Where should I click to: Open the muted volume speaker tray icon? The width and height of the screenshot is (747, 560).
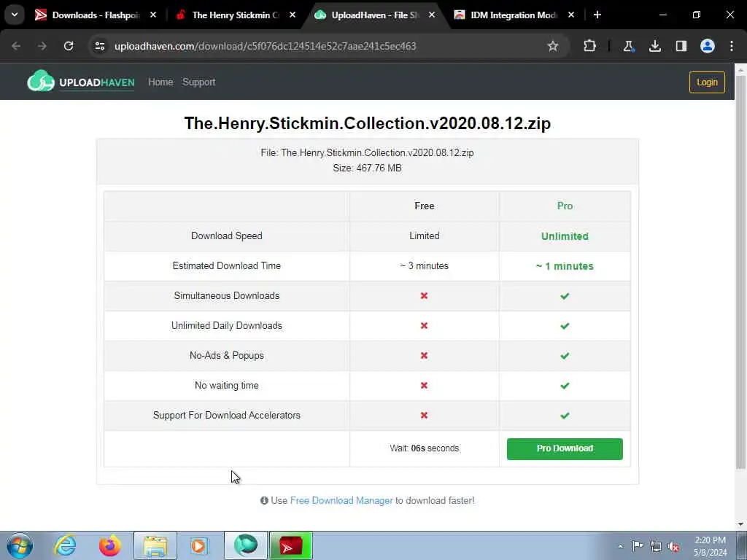click(673, 547)
